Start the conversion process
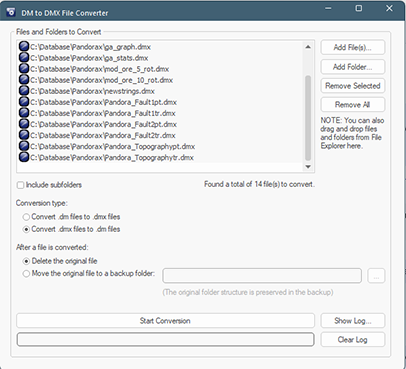 tap(165, 321)
